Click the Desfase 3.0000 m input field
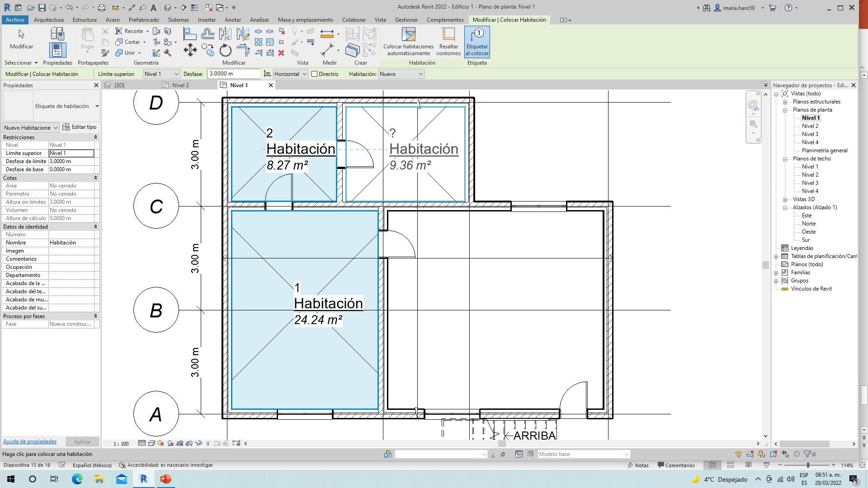Screen dimensions: 868x488 [x=233, y=74]
